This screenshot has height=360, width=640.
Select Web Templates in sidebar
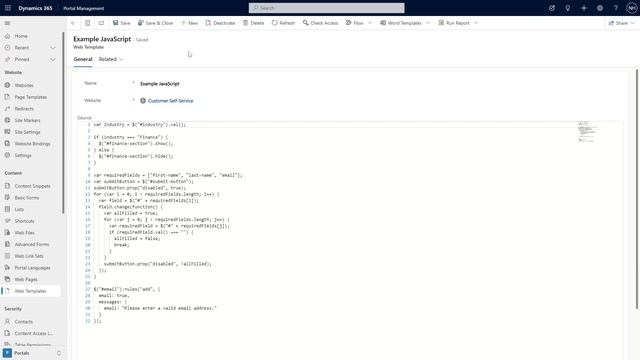click(x=31, y=291)
